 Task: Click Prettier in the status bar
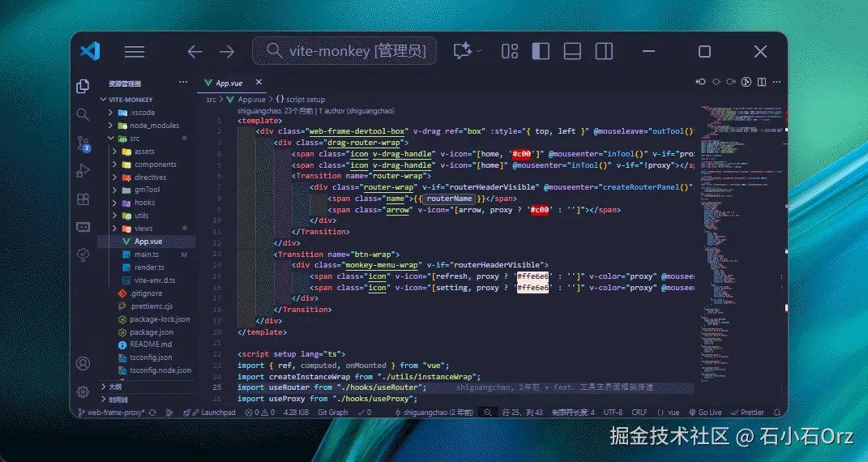click(x=747, y=413)
